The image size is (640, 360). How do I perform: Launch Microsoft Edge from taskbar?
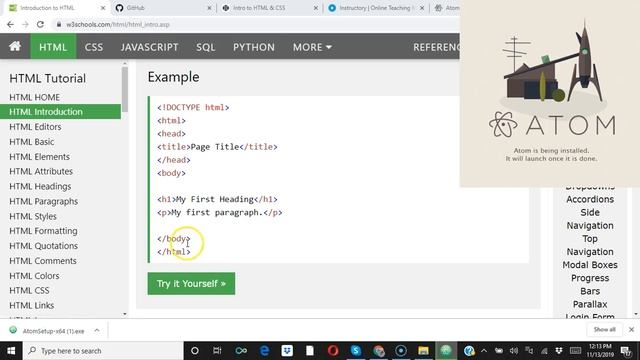click(264, 351)
